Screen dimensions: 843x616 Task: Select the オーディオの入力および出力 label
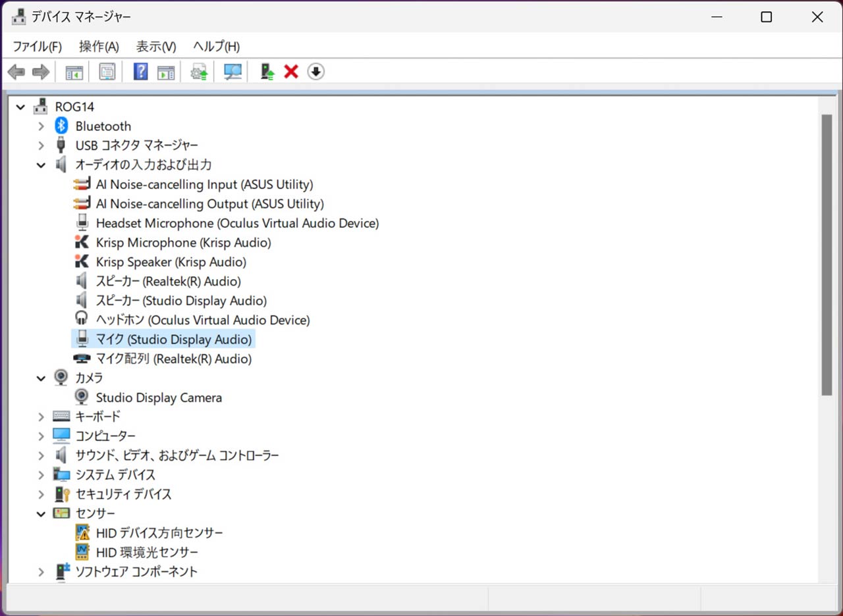[144, 165]
